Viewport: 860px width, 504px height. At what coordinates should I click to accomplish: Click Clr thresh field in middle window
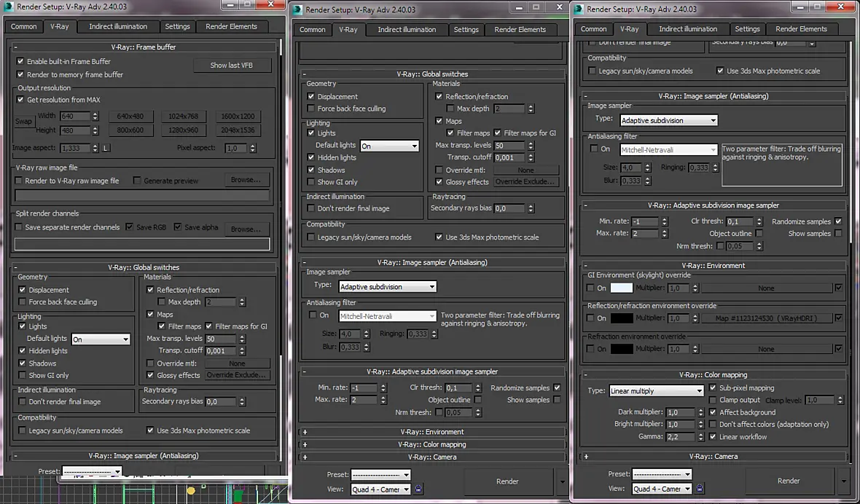pos(458,388)
